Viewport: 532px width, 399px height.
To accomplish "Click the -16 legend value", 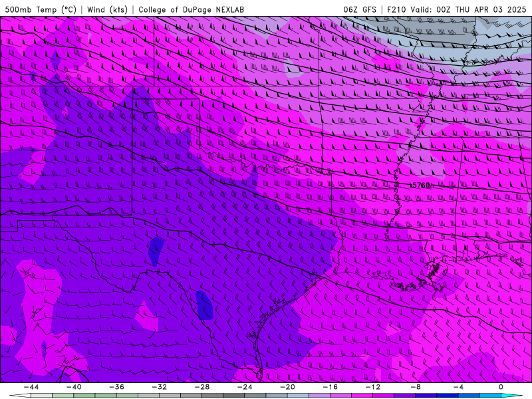I will click(330, 387).
